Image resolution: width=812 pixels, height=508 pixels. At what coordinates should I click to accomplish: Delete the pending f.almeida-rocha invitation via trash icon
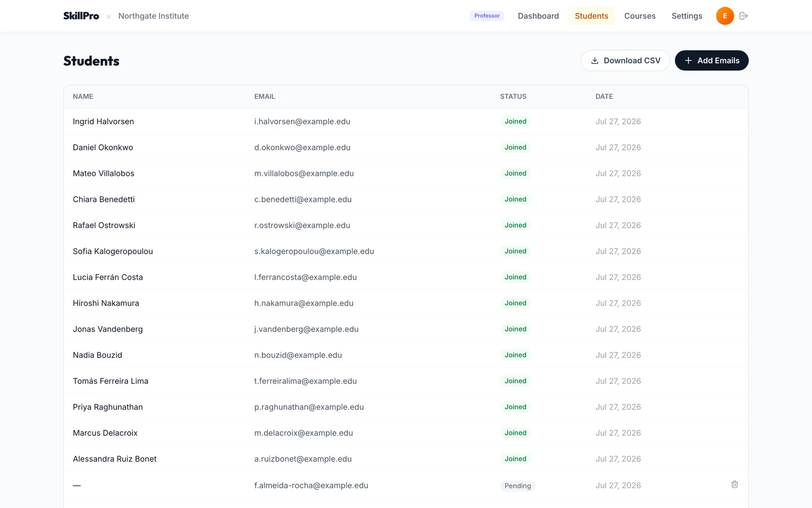[734, 485]
